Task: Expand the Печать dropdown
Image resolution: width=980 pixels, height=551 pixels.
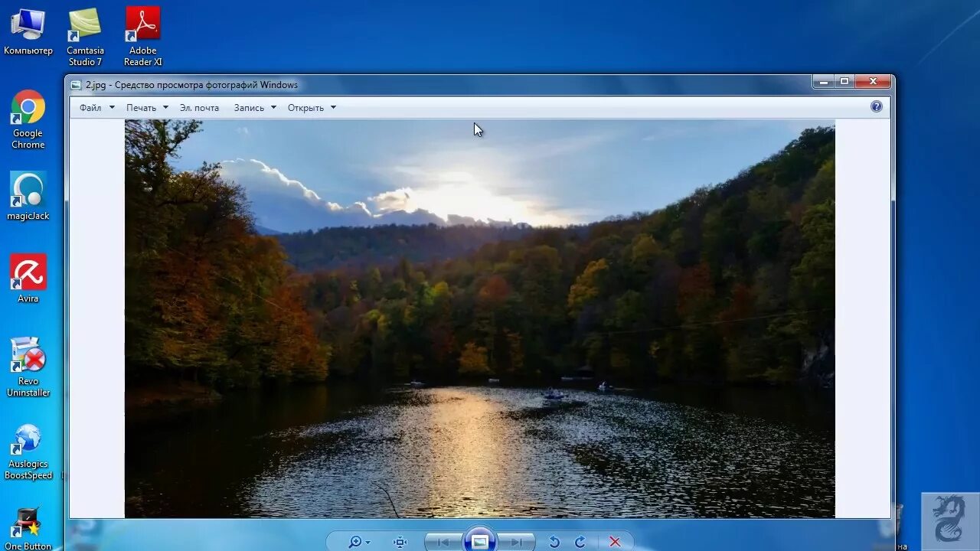Action: [147, 108]
